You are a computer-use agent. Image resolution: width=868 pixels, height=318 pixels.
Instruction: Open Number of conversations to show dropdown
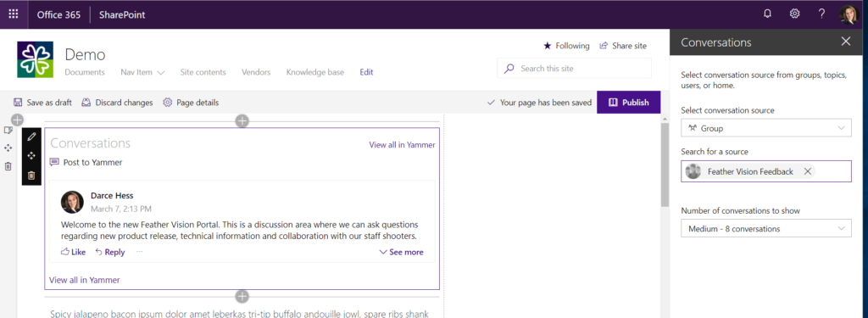pyautogui.click(x=766, y=228)
